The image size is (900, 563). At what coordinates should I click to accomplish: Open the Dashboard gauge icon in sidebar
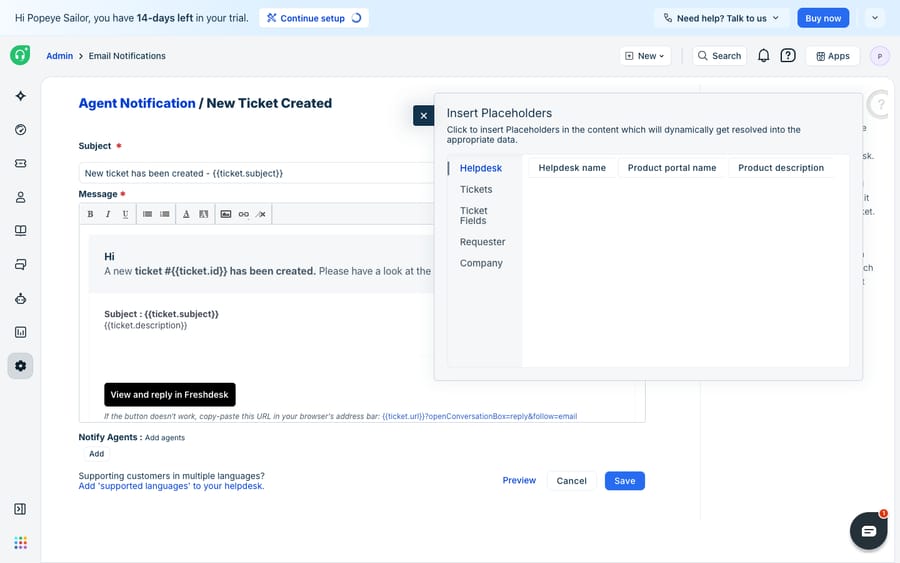(21, 130)
